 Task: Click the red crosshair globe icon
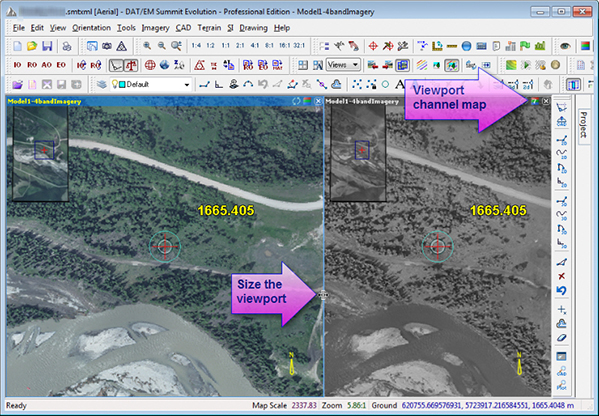pyautogui.click(x=150, y=65)
